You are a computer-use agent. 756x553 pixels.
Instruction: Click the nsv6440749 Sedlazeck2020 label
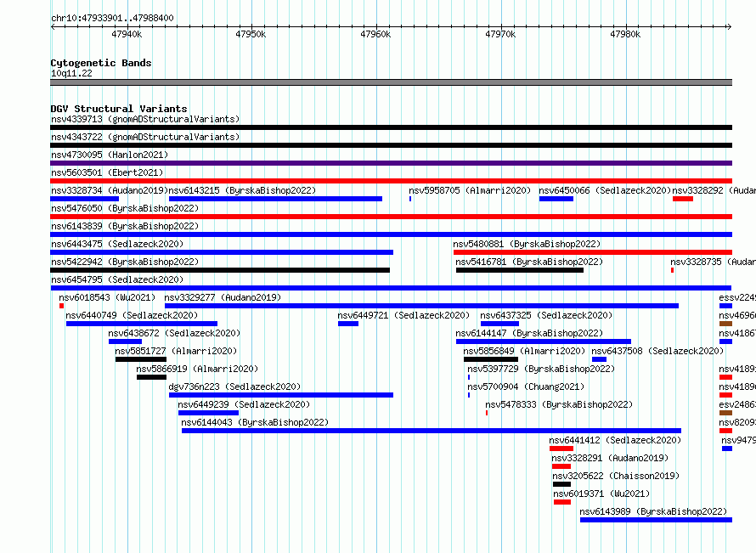coord(132,315)
